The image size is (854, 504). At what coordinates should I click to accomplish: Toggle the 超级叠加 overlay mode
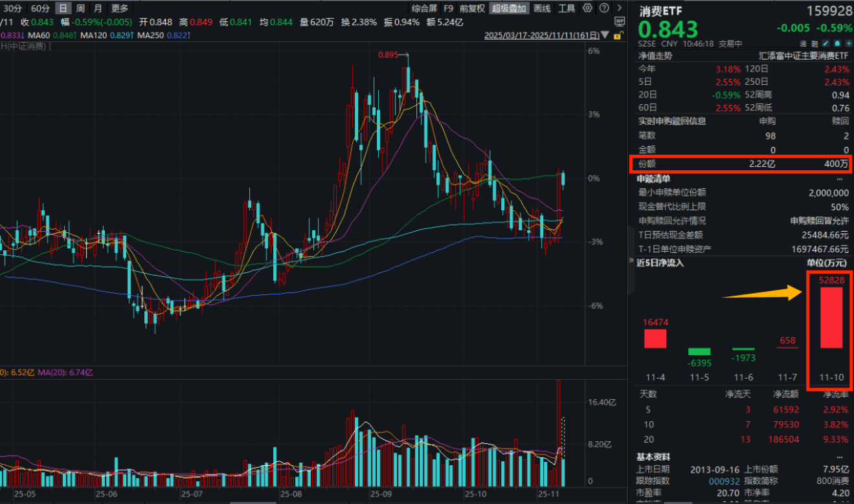click(509, 8)
